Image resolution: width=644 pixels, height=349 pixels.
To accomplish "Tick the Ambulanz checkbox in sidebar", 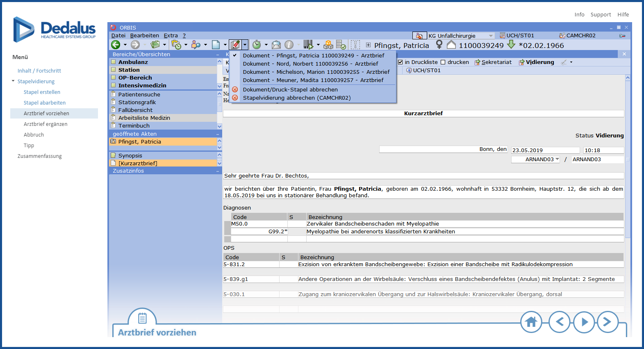I will (114, 62).
